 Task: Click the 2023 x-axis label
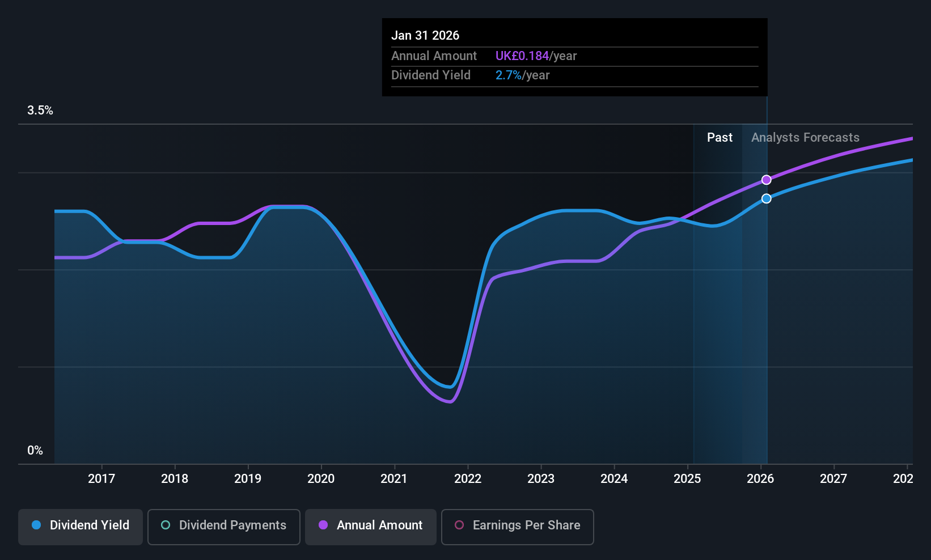click(x=541, y=479)
